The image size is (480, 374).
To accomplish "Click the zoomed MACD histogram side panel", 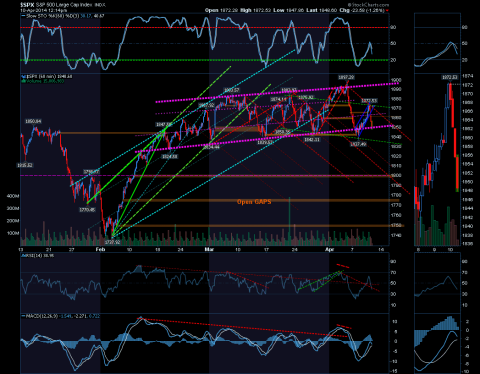I will (x=437, y=343).
